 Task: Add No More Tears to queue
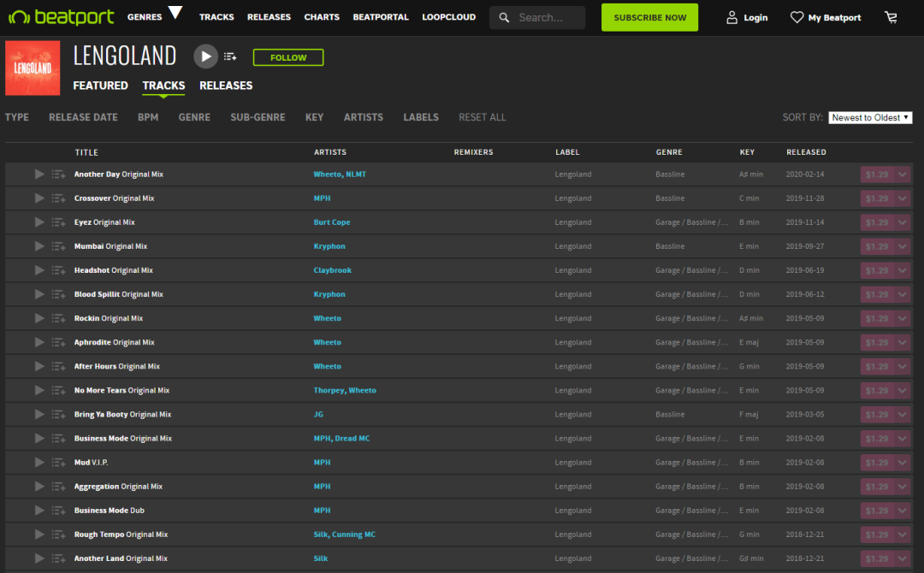tap(58, 391)
